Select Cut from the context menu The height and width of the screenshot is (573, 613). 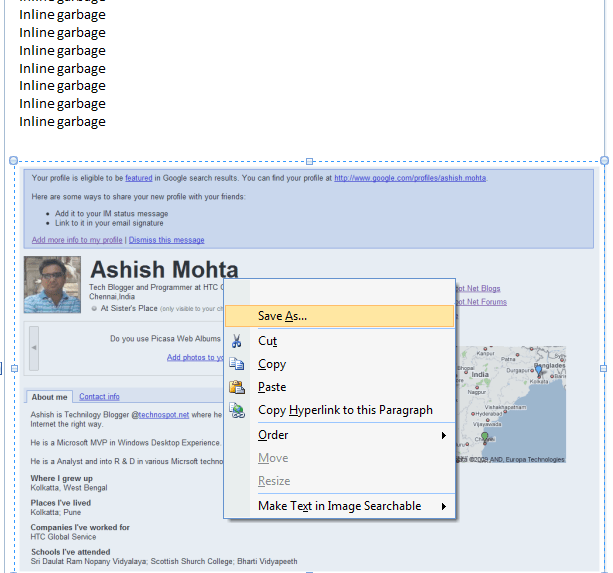click(339, 341)
